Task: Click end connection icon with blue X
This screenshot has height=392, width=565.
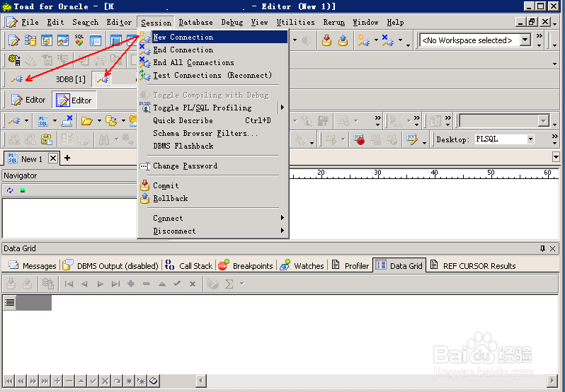Action: point(388,40)
